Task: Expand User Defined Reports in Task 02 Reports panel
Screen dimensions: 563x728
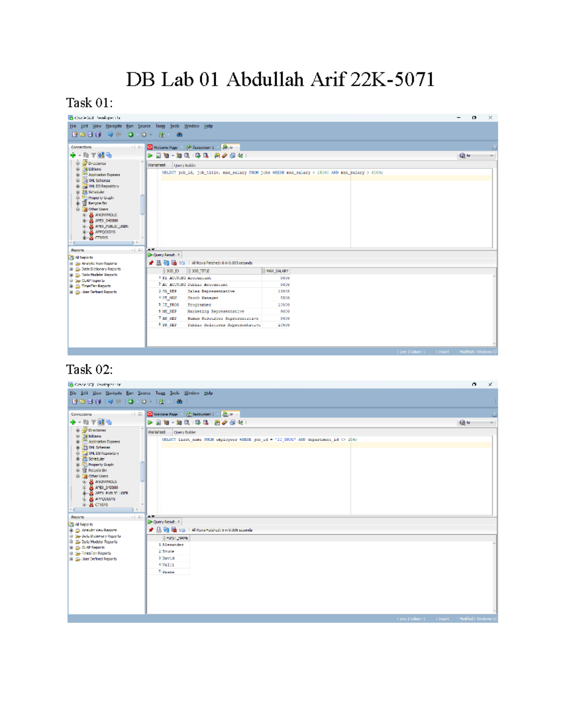Action: tap(71, 559)
